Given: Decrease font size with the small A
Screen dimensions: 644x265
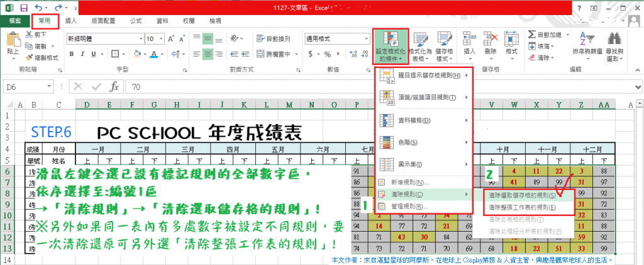Looking at the screenshot, I should 181,39.
